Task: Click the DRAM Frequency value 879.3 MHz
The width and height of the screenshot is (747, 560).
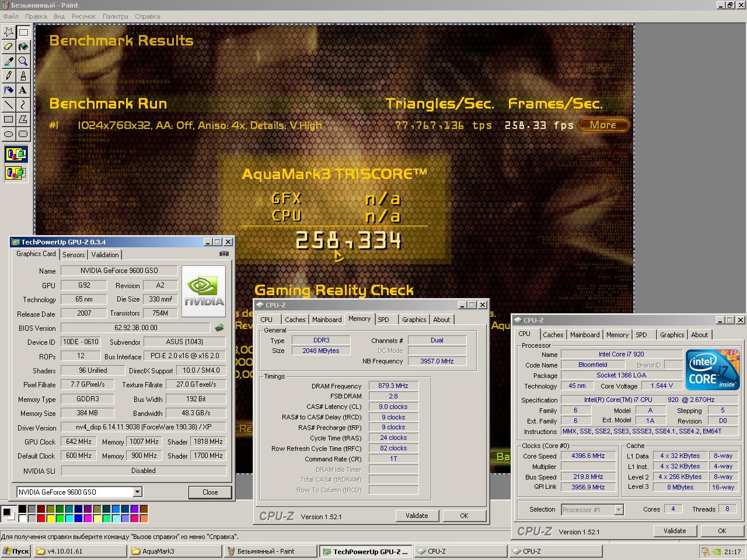Action: click(x=393, y=386)
